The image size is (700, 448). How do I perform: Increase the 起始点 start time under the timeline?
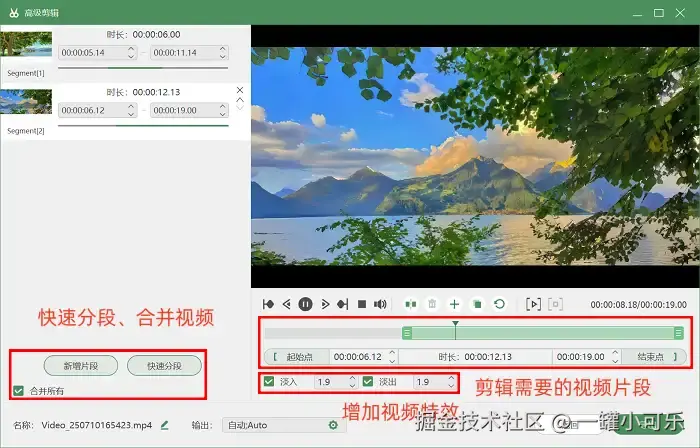tap(392, 353)
